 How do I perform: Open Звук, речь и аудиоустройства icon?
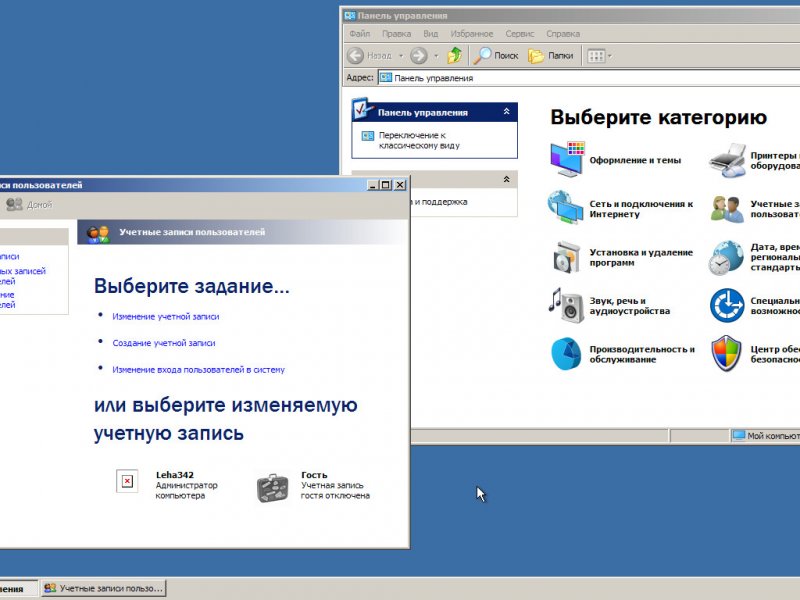(x=566, y=305)
